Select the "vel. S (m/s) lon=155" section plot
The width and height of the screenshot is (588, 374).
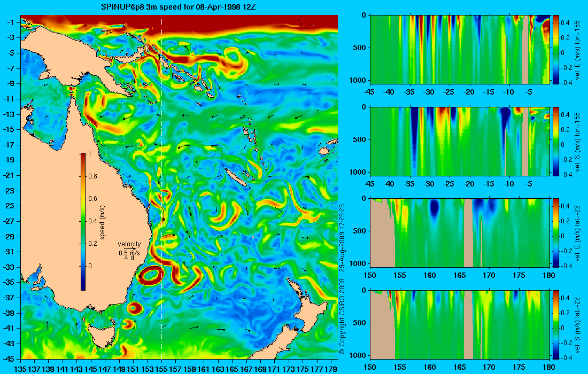click(x=460, y=141)
